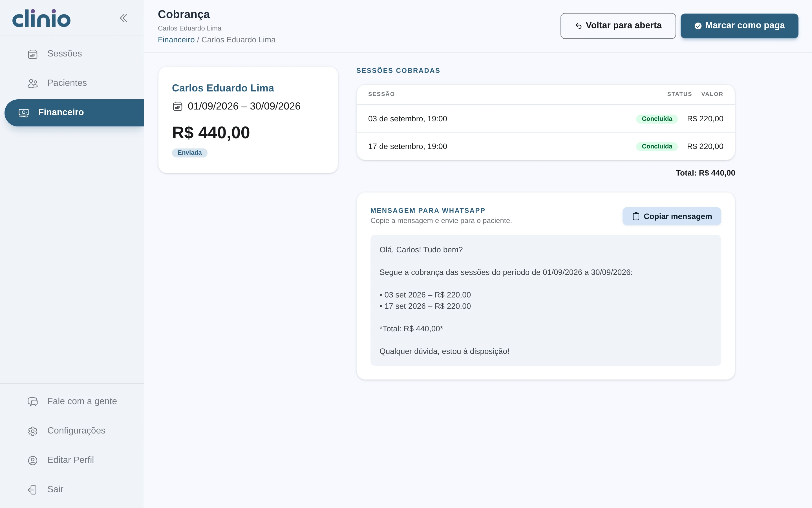Copy the WhatsApp message

[671, 216]
